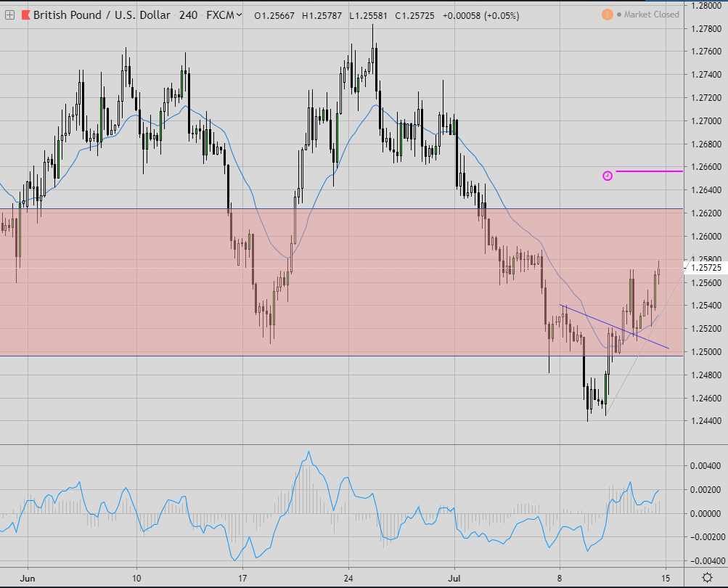Select the pink shaded rectangle zone
Image resolution: width=728 pixels, height=588 pixels.
point(341,282)
